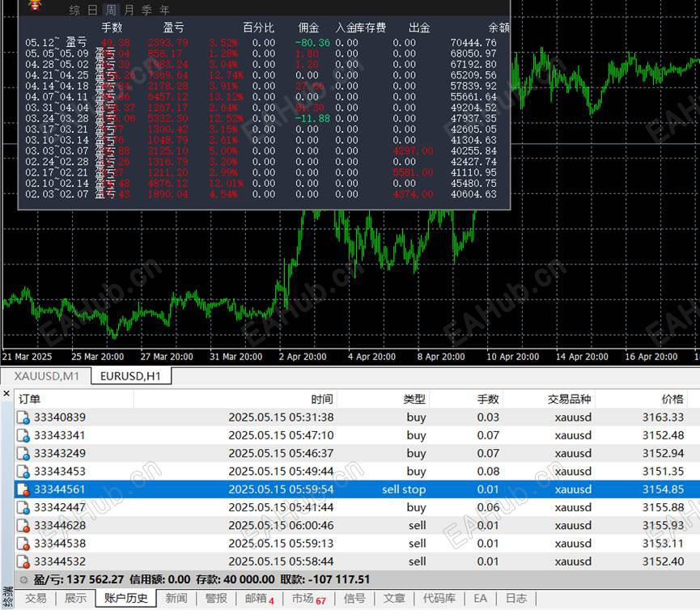This screenshot has height=610, width=700.
Task: Sort by the 订单 column header
Action: [x=74, y=399]
